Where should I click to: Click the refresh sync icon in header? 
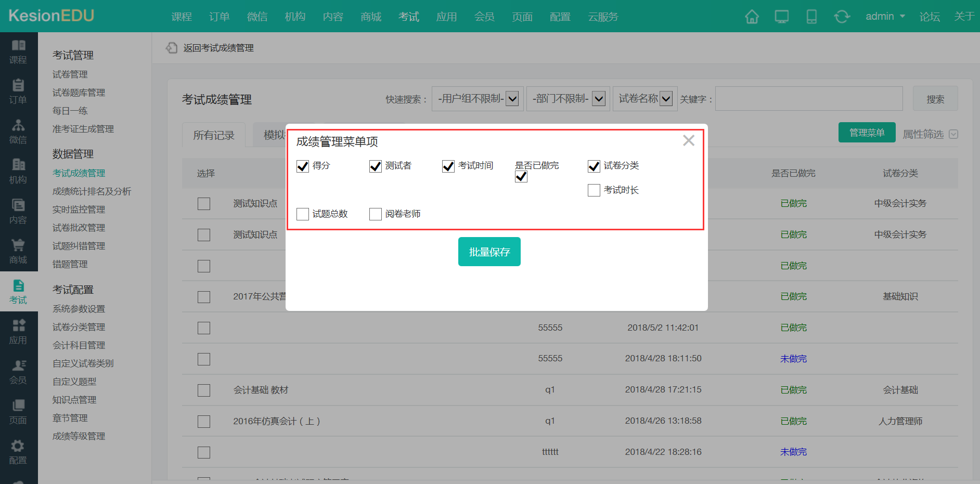click(842, 17)
